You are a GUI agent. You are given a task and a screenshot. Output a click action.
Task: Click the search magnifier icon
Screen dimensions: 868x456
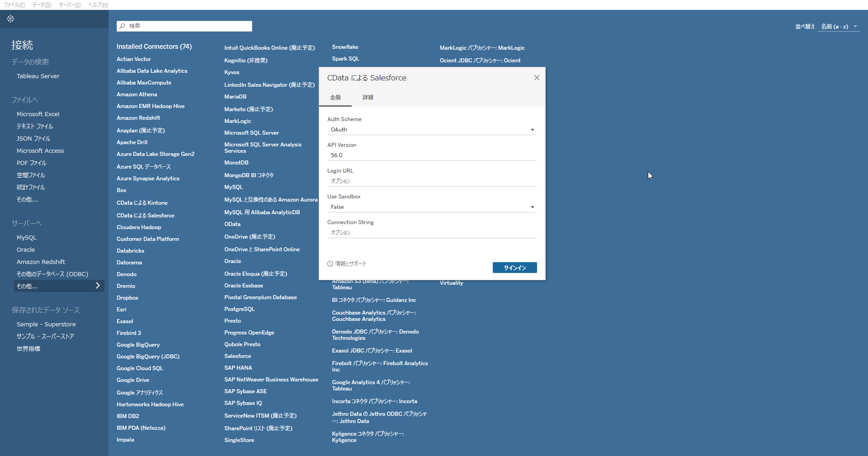click(122, 26)
